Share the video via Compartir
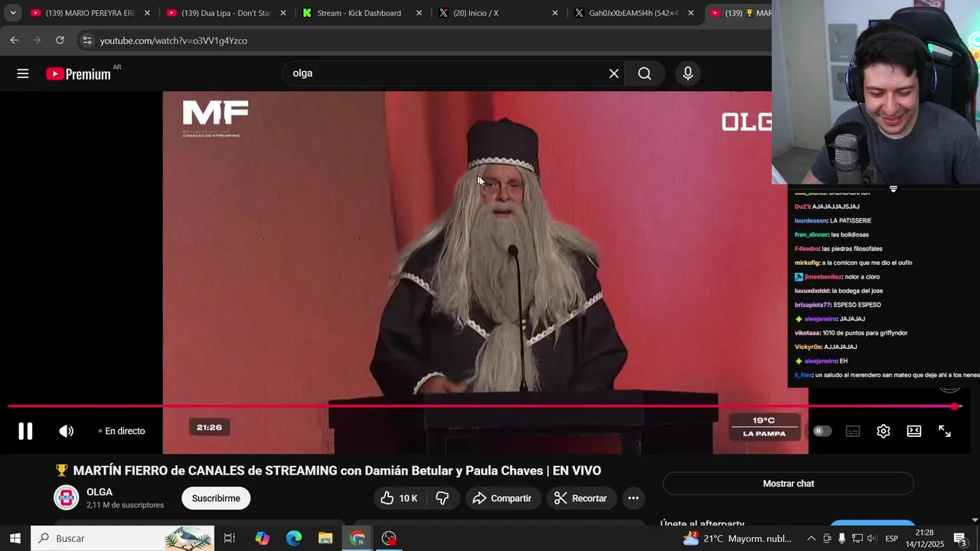Screen dimensions: 980x551 coord(502,498)
